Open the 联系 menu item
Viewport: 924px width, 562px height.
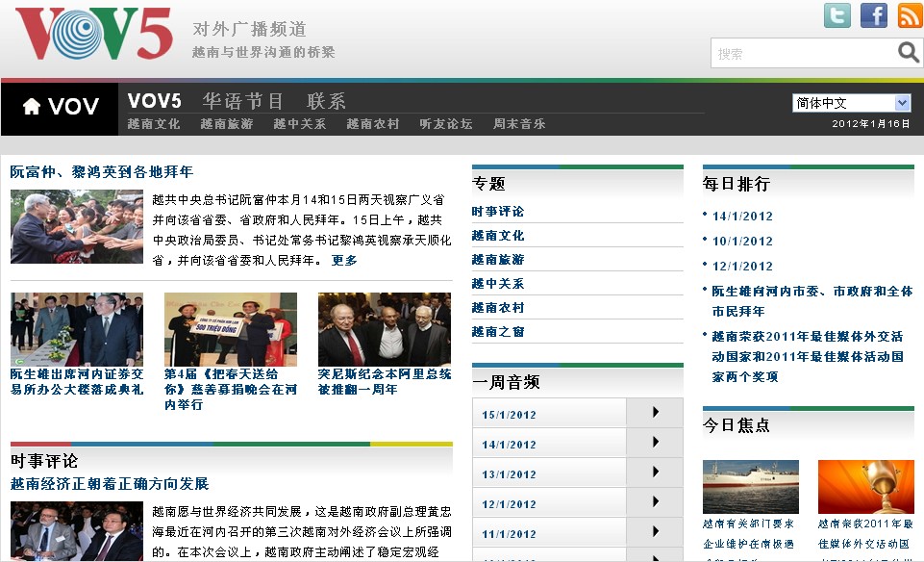point(326,101)
